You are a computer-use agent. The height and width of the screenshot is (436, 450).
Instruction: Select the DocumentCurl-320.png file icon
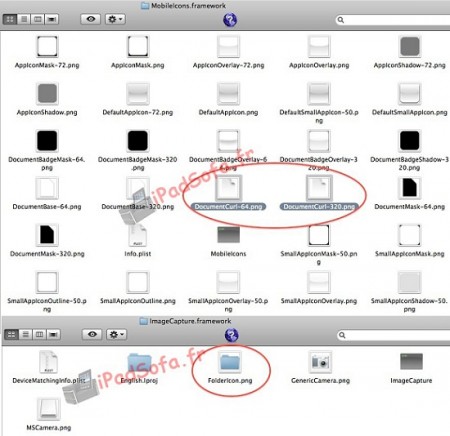point(319,188)
